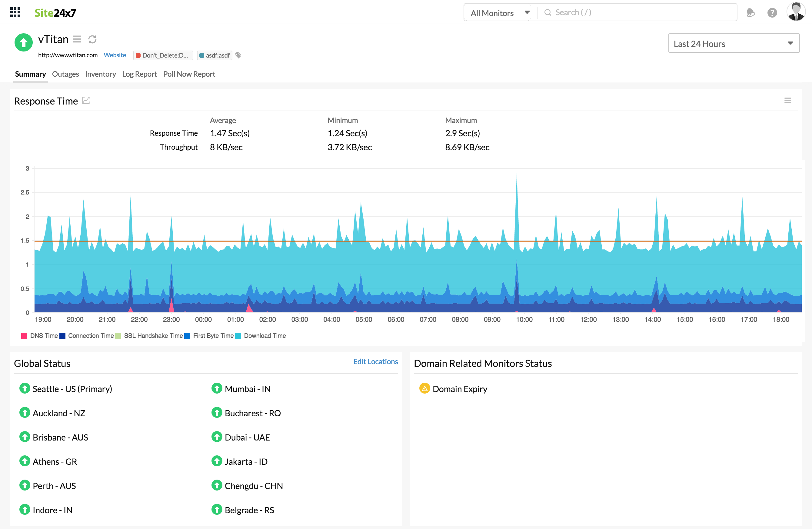Image resolution: width=812 pixels, height=529 pixels.
Task: Click the Domain Expiry warning icon
Action: [x=424, y=388]
